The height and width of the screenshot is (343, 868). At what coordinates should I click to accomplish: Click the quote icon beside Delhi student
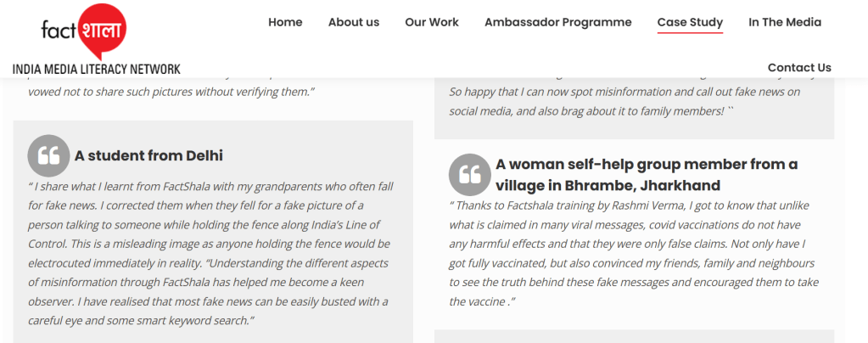(x=48, y=155)
